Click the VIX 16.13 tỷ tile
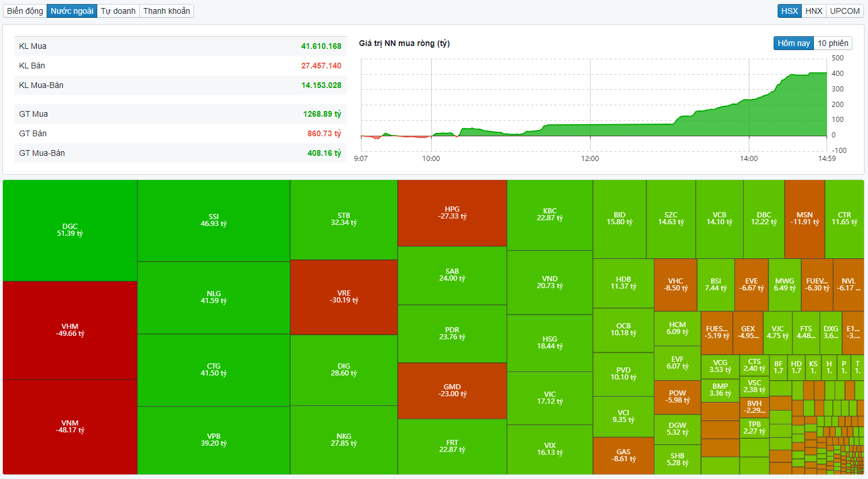The image size is (868, 479). 550,449
